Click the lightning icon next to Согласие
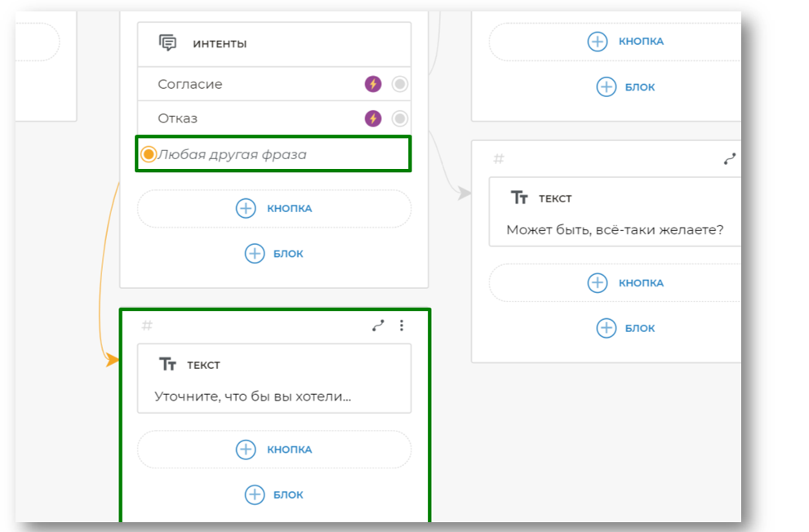809x532 pixels. (372, 84)
